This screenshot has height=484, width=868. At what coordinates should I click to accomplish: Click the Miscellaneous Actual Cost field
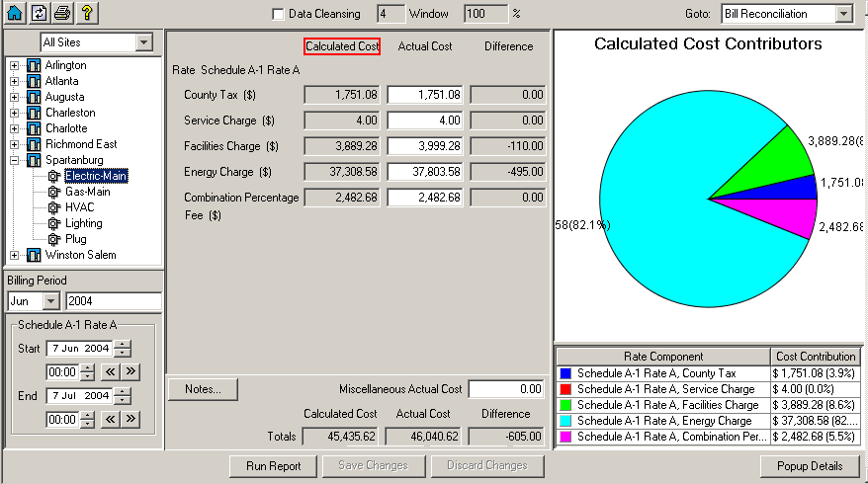[506, 390]
